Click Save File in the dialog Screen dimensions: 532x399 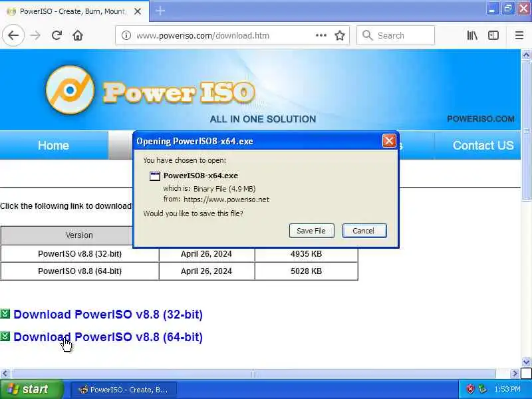311,231
